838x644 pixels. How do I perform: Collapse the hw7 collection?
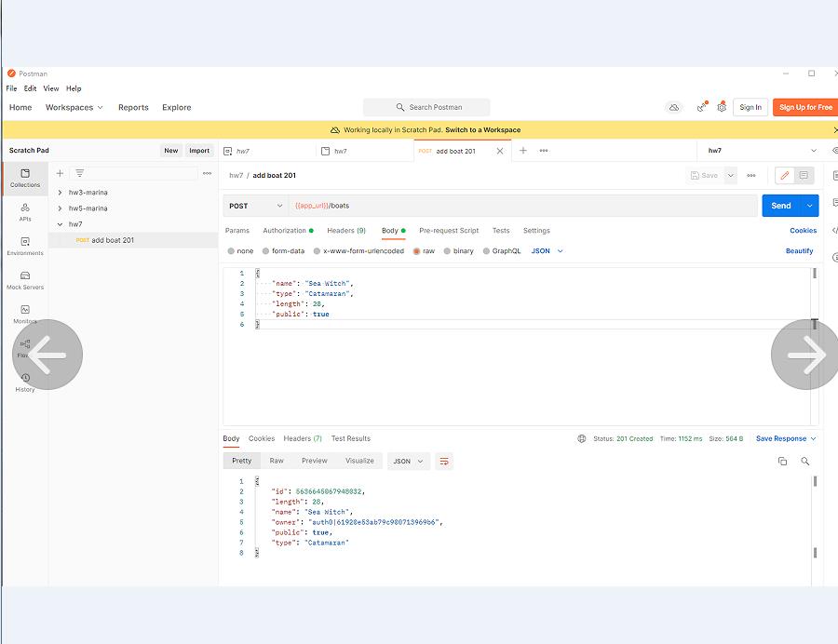(60, 224)
